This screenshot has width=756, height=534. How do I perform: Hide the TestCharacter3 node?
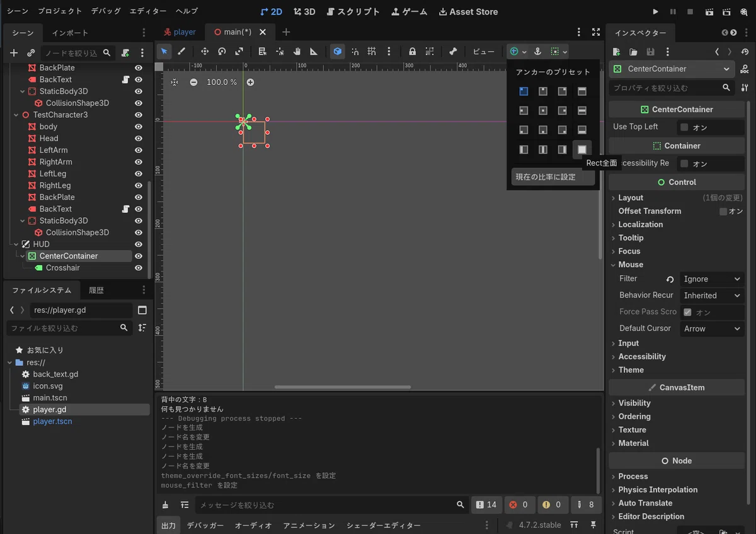tap(139, 115)
